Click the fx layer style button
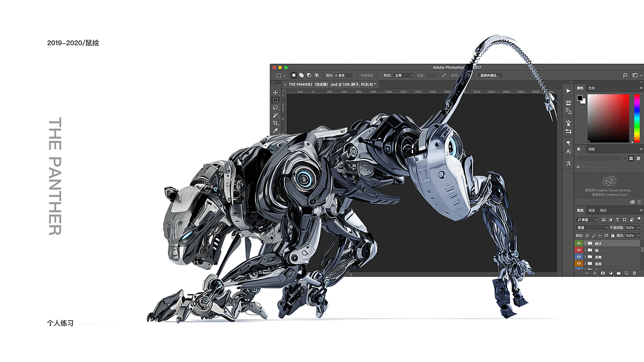 595,273
